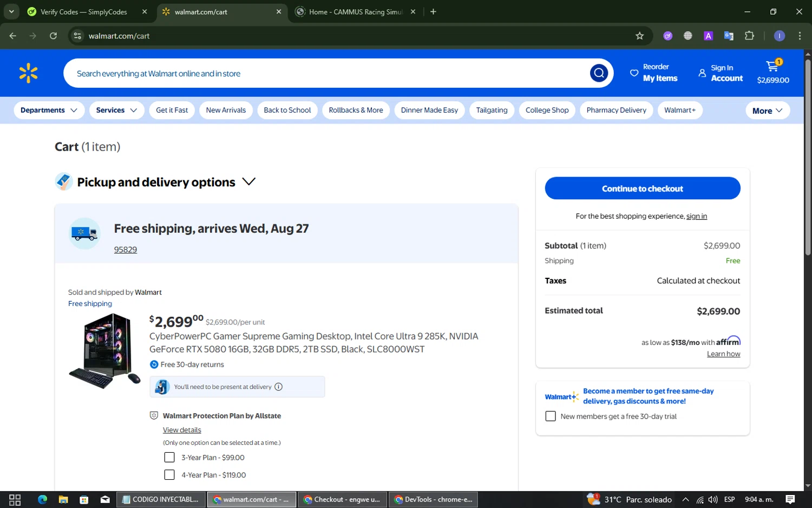
Task: Click the Google Translate extension icon
Action: (729, 36)
